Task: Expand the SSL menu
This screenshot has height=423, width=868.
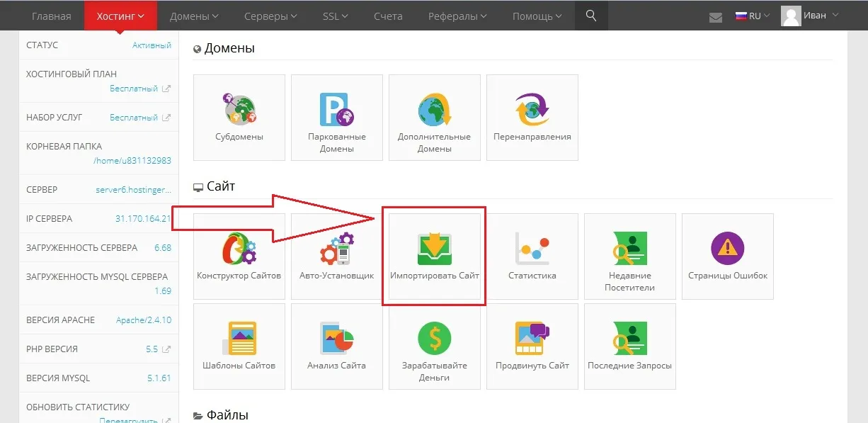Action: point(335,16)
